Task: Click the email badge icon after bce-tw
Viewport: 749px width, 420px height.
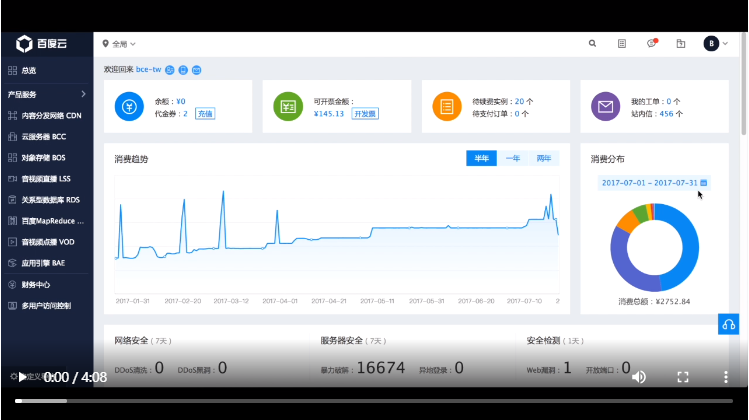Action: (x=196, y=70)
